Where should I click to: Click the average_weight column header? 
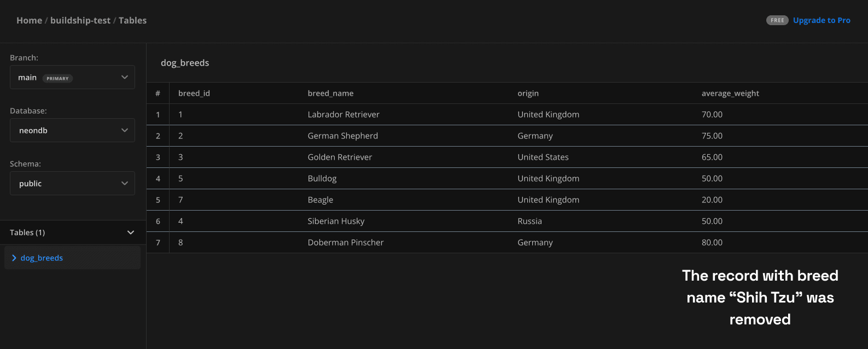click(x=730, y=94)
